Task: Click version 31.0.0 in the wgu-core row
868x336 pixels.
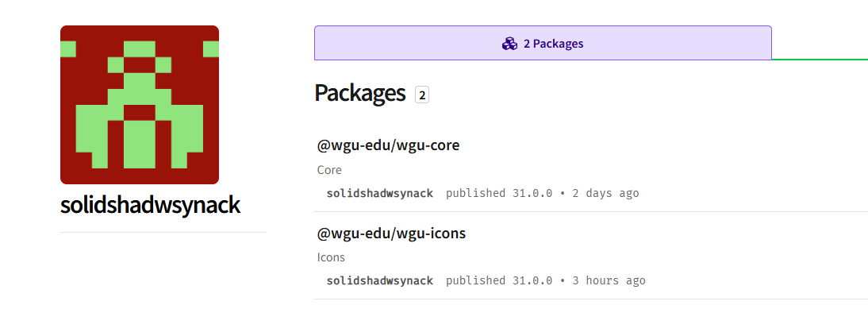Action: (x=532, y=193)
